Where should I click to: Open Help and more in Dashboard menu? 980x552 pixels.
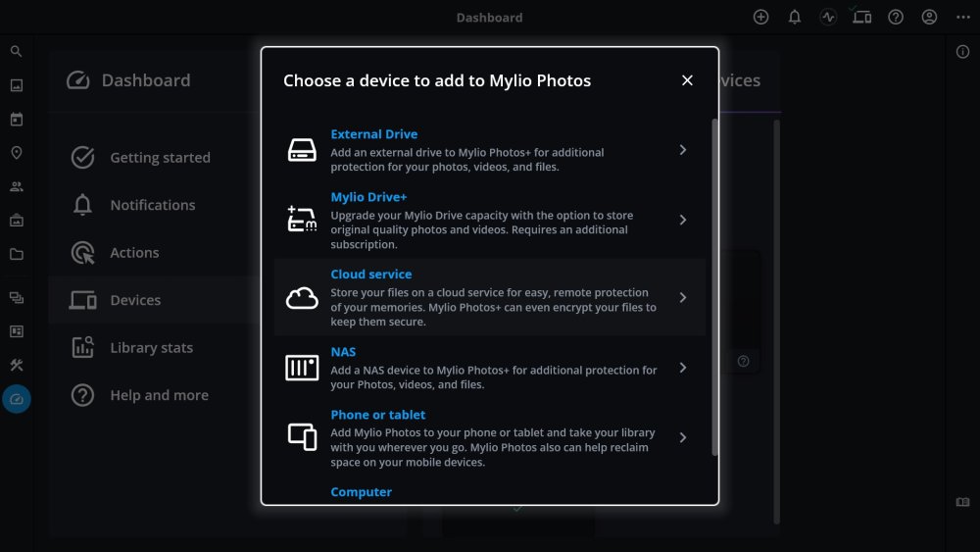coord(153,395)
